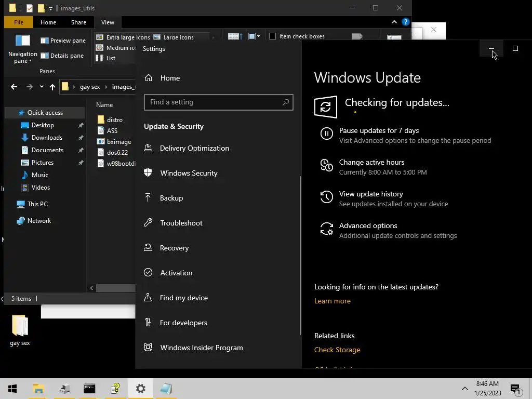Open Command Prompt from taskbar
The image size is (532, 399).
89,389
